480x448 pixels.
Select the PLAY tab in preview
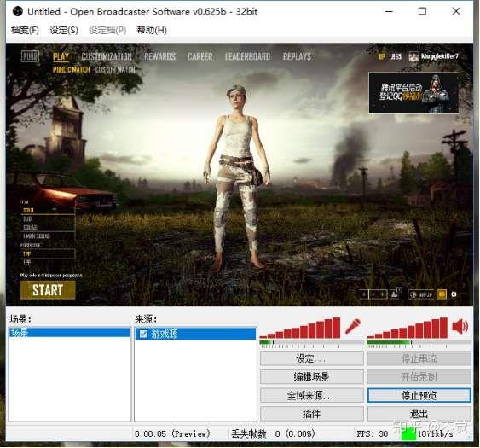point(61,56)
